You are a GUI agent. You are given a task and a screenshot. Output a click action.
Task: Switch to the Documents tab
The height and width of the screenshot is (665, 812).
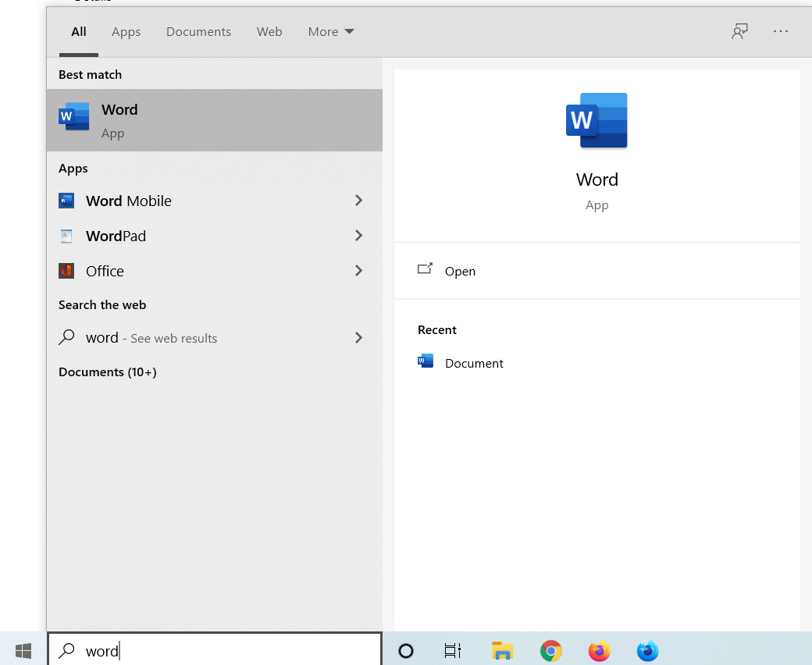[x=198, y=31]
